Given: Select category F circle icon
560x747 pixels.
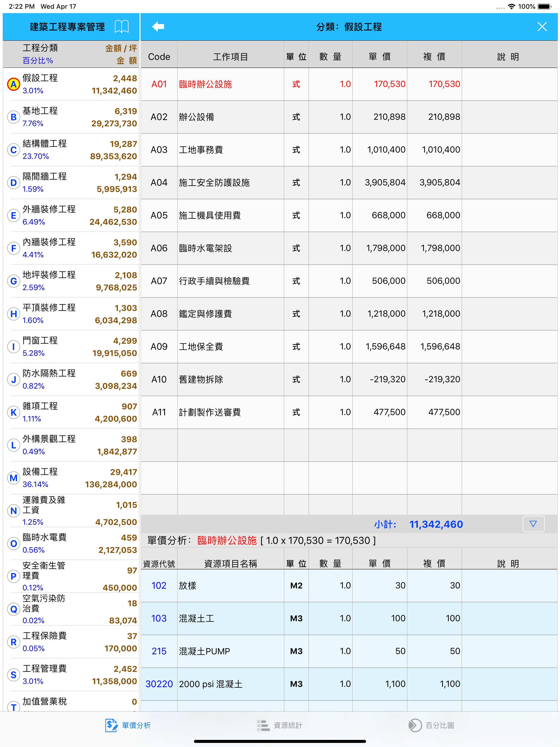Looking at the screenshot, I should tap(13, 248).
